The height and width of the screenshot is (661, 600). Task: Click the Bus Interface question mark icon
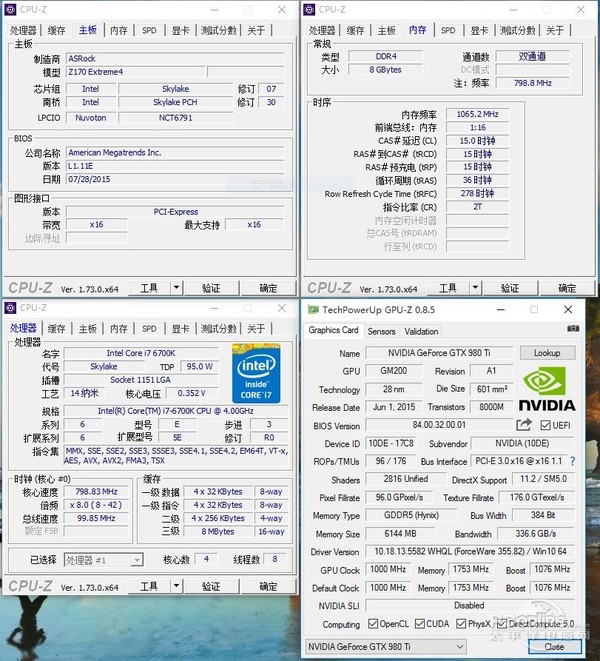[x=573, y=461]
